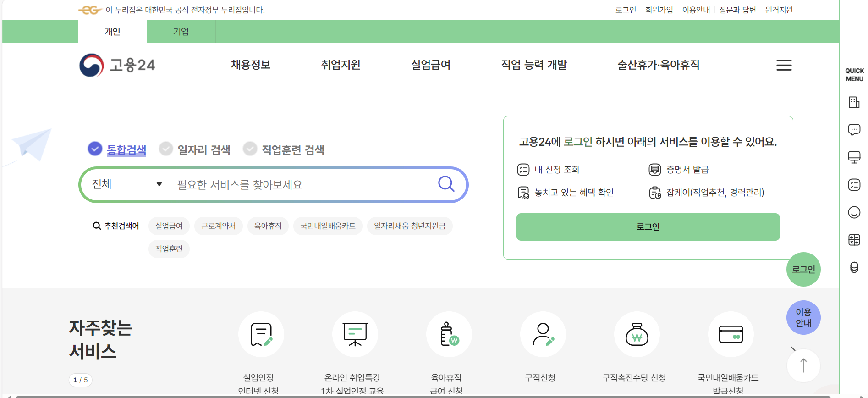The image size is (868, 398).
Task: Open the 직업 능력 개발 menu
Action: [x=534, y=65]
